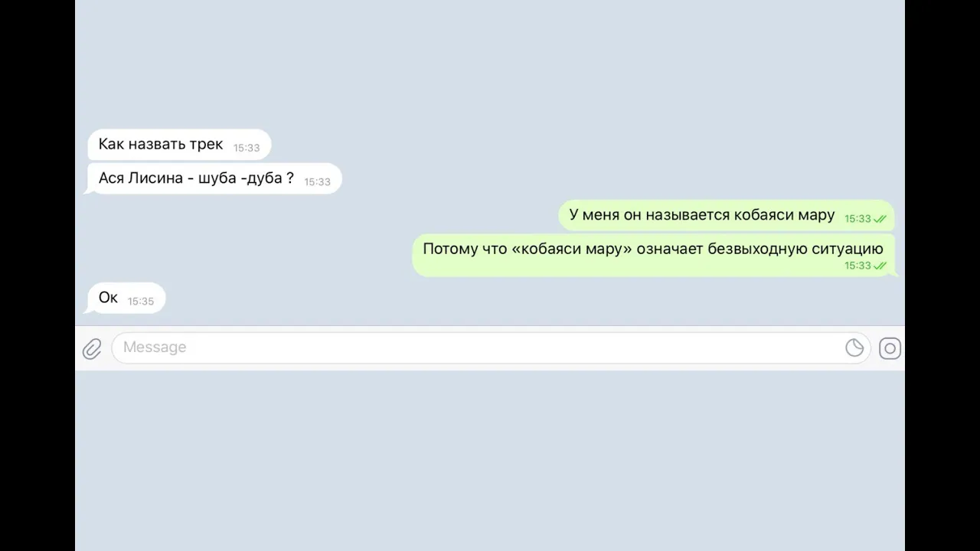Click read checkmarks on 'кобаяси мару' message

(x=880, y=219)
